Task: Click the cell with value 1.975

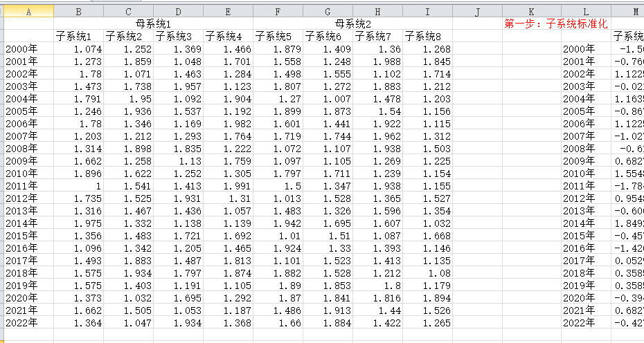Action: coord(79,223)
